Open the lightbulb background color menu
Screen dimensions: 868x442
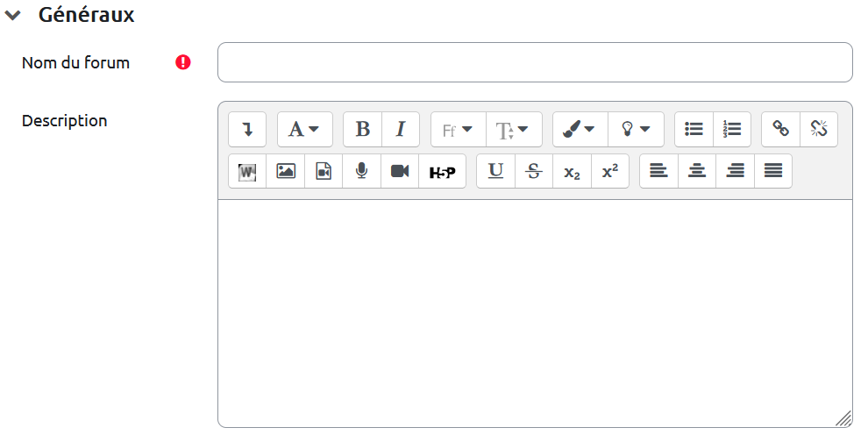(635, 129)
